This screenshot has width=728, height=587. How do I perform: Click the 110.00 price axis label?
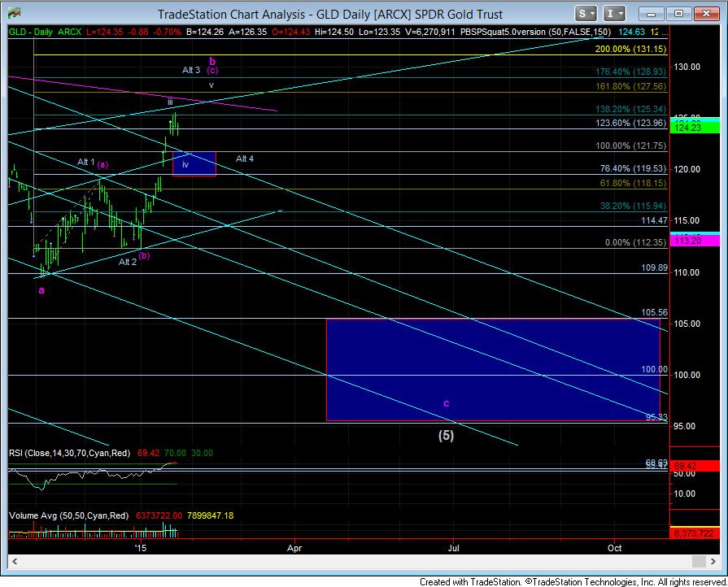point(687,272)
